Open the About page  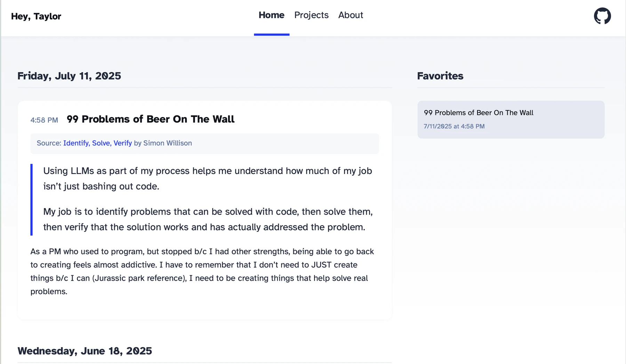point(351,15)
